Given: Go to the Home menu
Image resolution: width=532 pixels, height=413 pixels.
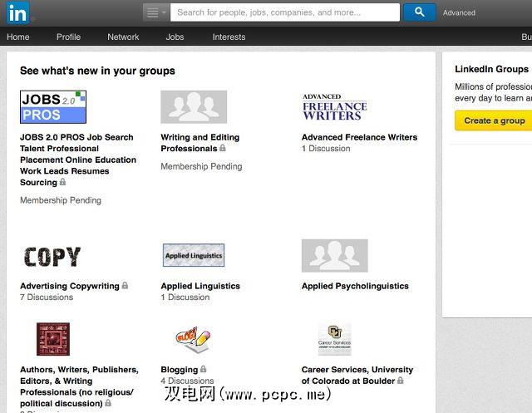Looking at the screenshot, I should (x=18, y=37).
